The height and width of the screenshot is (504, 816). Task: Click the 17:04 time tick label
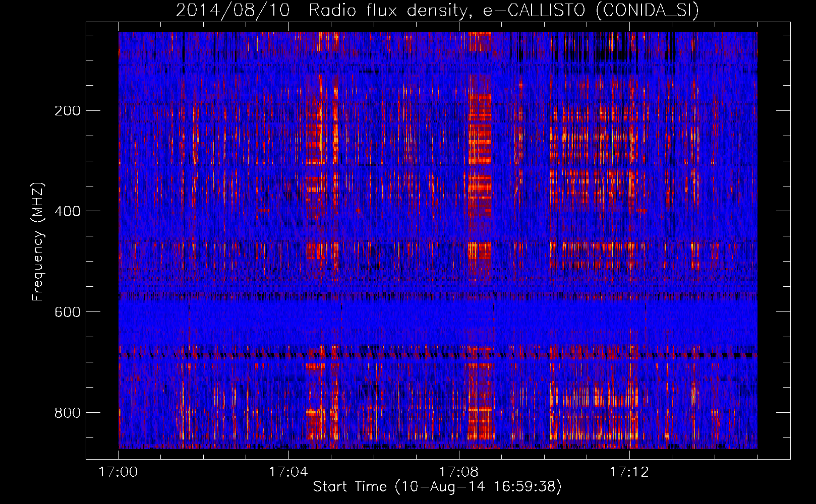(x=288, y=472)
